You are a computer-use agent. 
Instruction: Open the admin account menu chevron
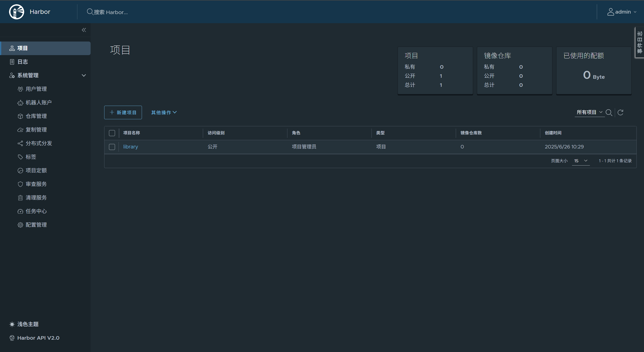click(x=635, y=12)
